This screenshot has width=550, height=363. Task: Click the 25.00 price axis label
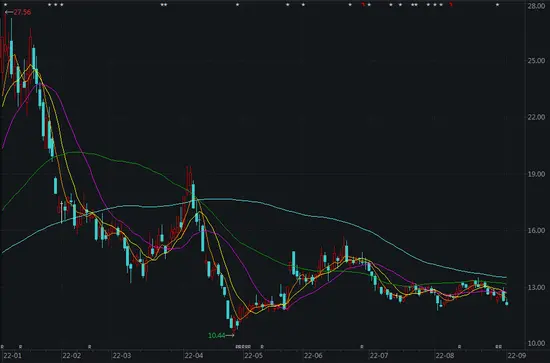(536, 61)
